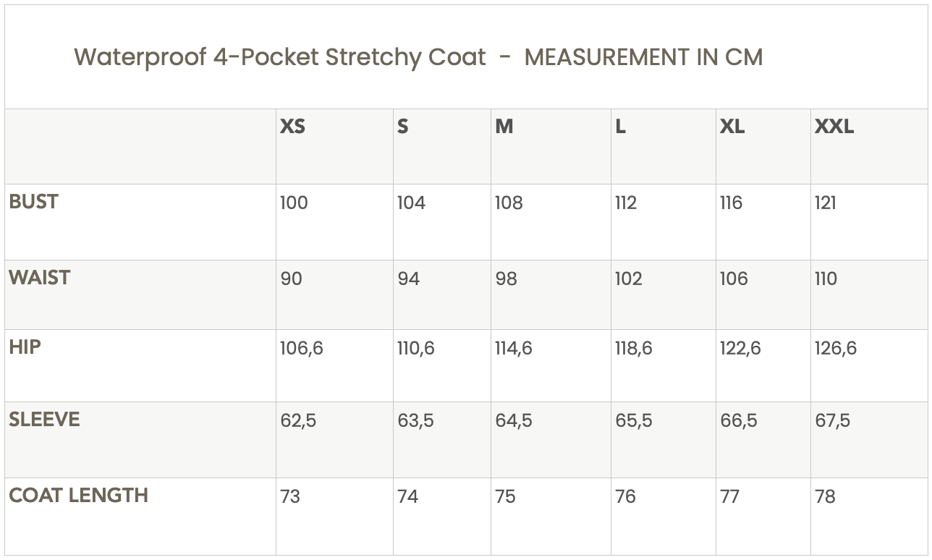Screen dimensions: 932x560
Task: Click the table title 'Waterproof 4-Pocket Stretchy Coat'
Action: click(280, 57)
